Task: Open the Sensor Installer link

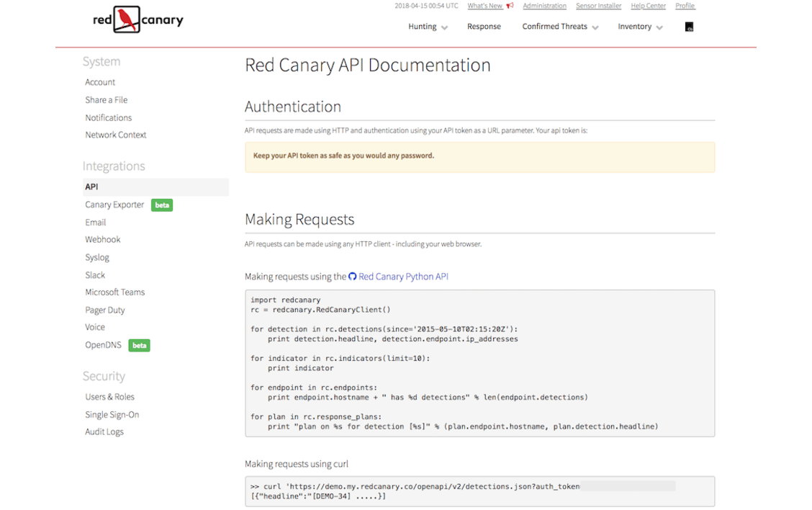Action: (598, 6)
